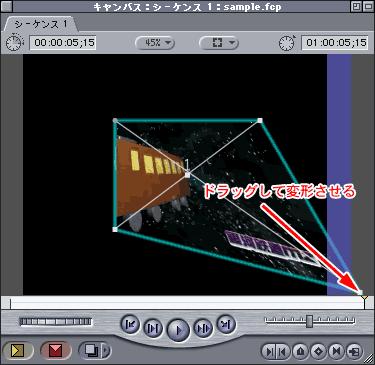Screen dimensions: 375x365
Task: Click the Add Marker button
Action: pos(301,351)
